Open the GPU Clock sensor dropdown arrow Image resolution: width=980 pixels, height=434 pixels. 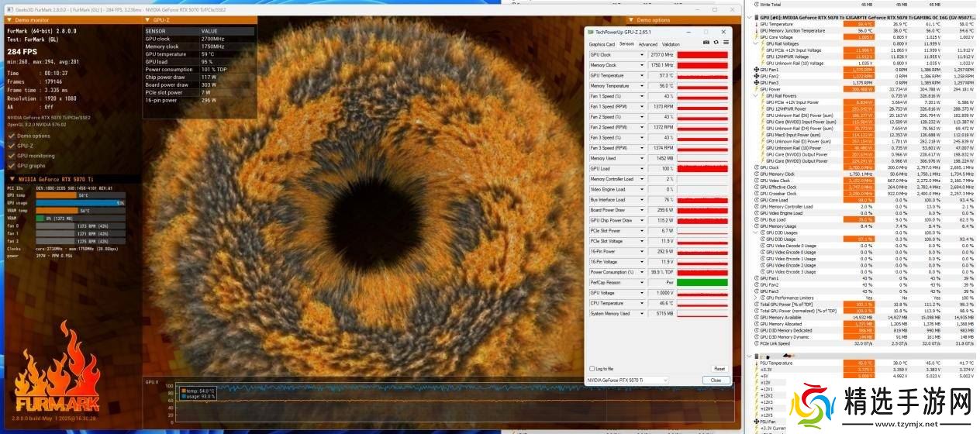pos(642,55)
